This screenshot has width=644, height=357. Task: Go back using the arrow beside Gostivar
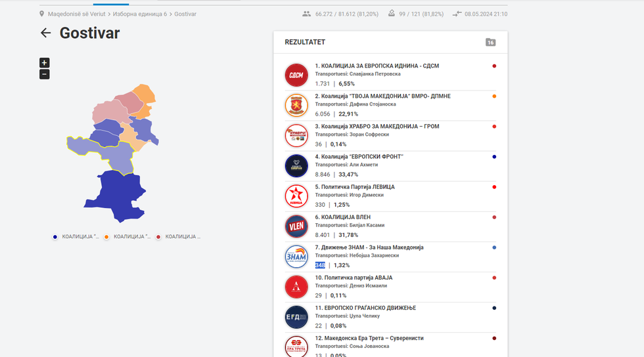click(45, 33)
